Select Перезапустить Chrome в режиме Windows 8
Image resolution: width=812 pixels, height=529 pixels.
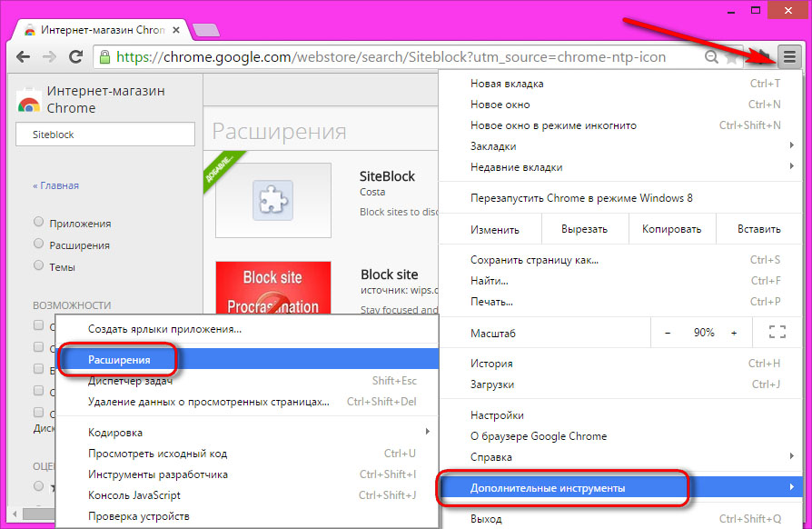pos(619,198)
